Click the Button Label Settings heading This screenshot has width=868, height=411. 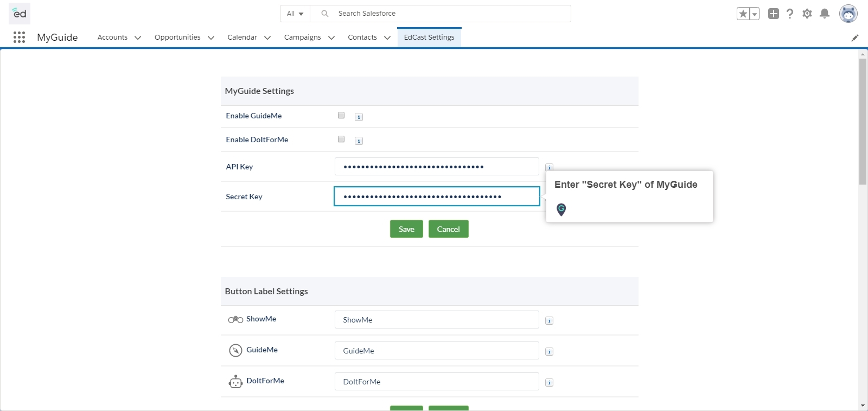[x=266, y=292]
